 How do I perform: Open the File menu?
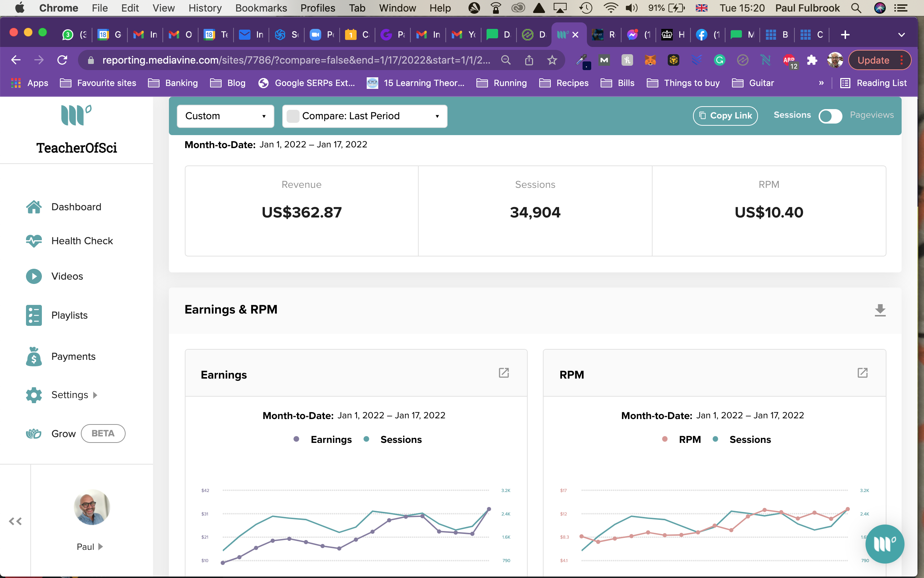(x=100, y=8)
